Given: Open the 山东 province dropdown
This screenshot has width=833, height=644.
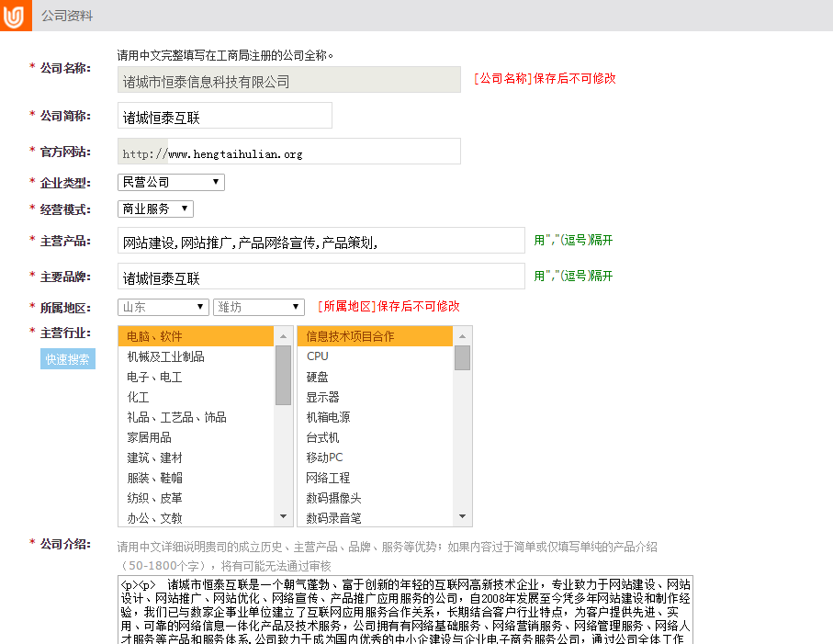Looking at the screenshot, I should (163, 307).
